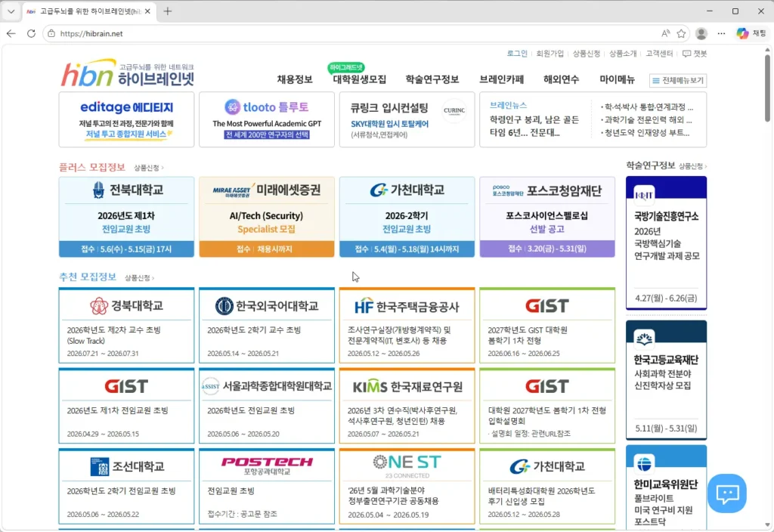This screenshot has width=774, height=532.
Task: Open the 브레인카페 menu
Action: 502,79
